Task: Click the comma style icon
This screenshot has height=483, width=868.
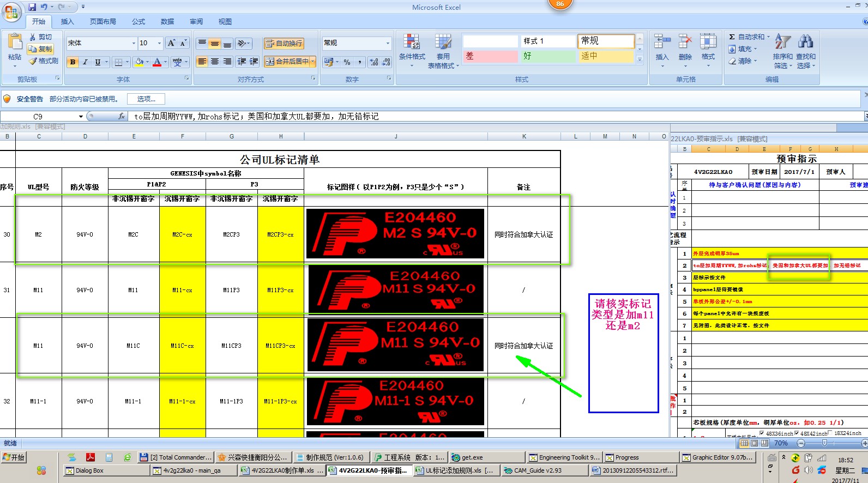Action: coord(360,62)
